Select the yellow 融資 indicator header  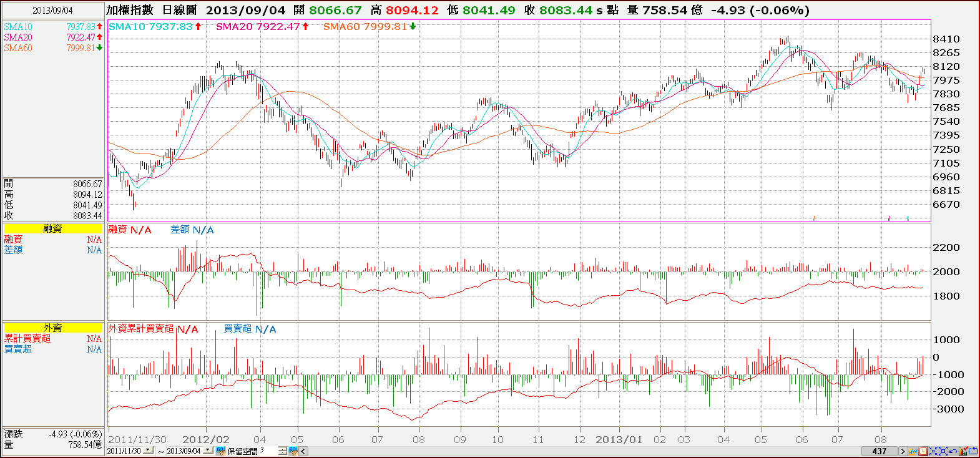(x=53, y=229)
